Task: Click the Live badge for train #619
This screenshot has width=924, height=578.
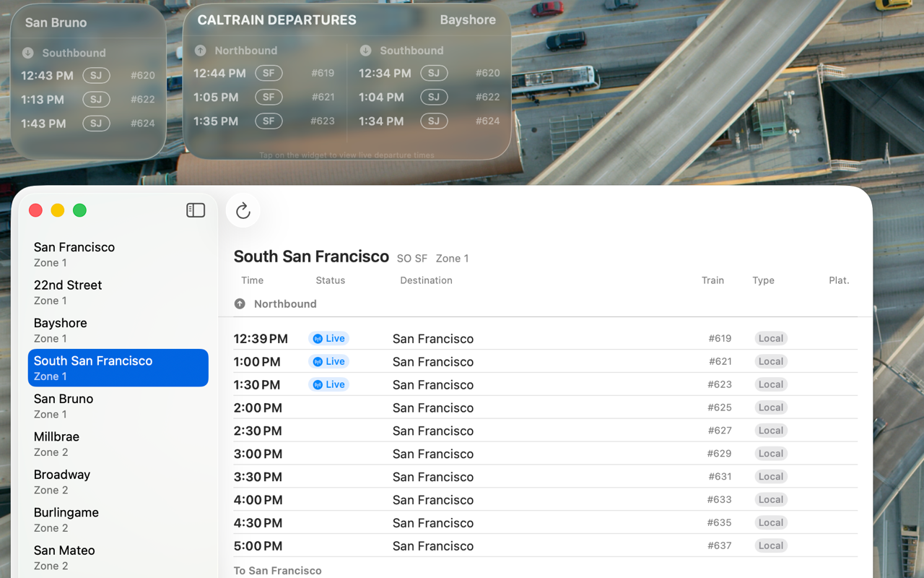Action: 328,339
